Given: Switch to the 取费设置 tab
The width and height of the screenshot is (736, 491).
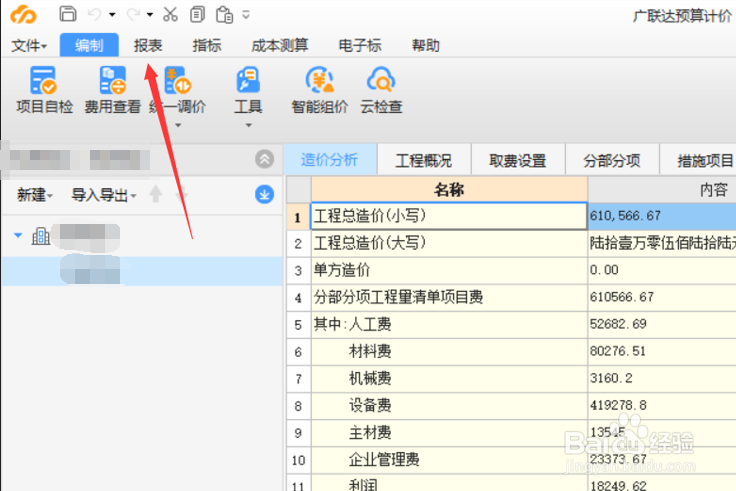Looking at the screenshot, I should tap(518, 161).
